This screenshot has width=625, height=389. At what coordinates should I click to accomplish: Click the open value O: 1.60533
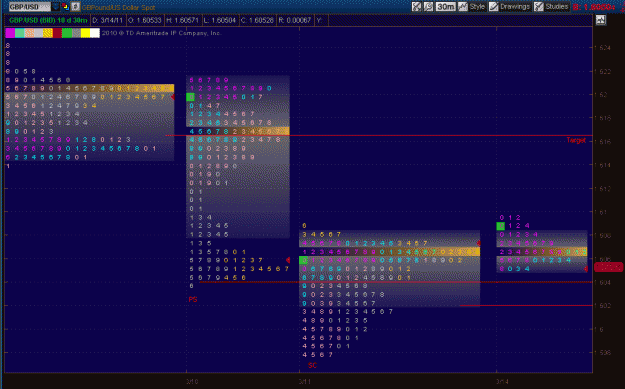pos(145,20)
